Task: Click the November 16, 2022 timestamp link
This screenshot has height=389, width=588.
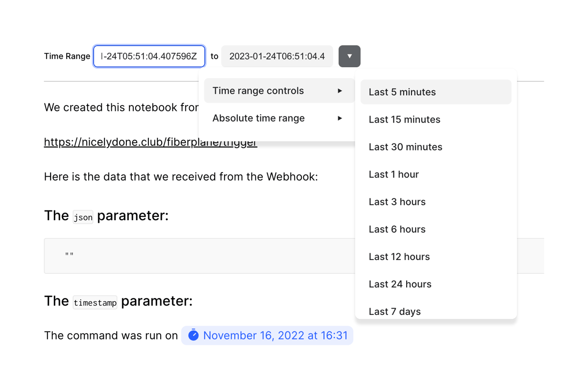Action: 274,336
